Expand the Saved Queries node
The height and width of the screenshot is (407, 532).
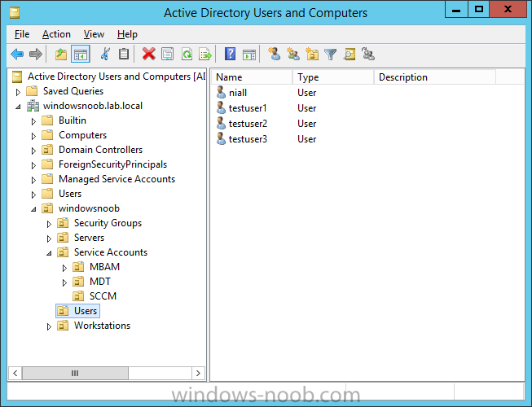pos(18,92)
